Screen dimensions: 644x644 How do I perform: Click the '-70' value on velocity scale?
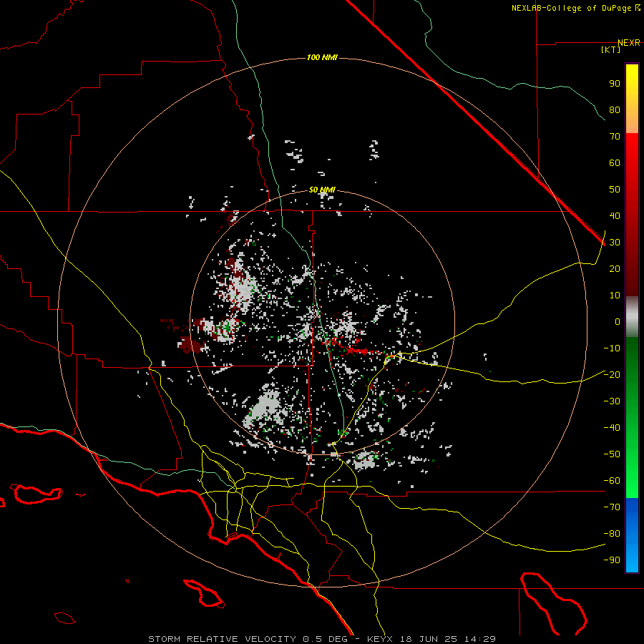click(x=612, y=507)
